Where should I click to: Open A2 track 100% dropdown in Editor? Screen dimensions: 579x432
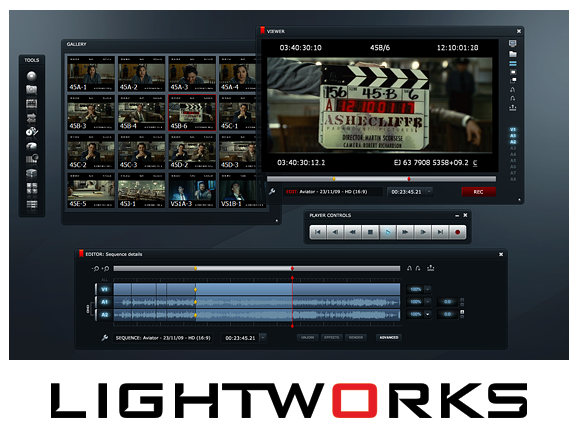(x=428, y=315)
